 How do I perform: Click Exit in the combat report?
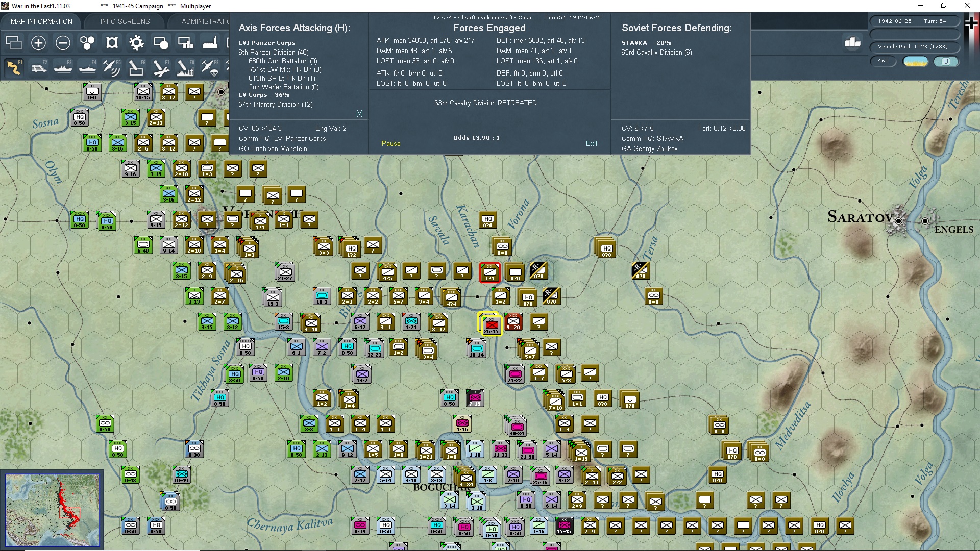click(592, 144)
